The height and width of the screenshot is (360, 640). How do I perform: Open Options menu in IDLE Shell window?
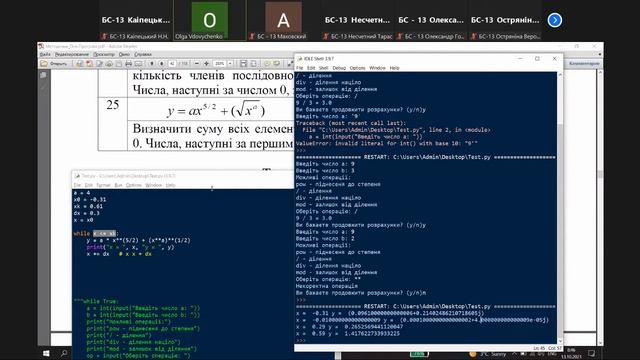[x=357, y=68]
